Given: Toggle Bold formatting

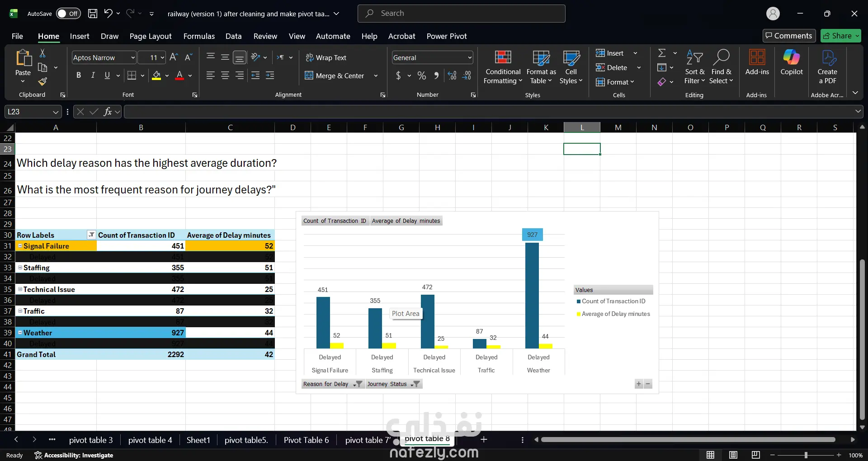Looking at the screenshot, I should tap(79, 75).
